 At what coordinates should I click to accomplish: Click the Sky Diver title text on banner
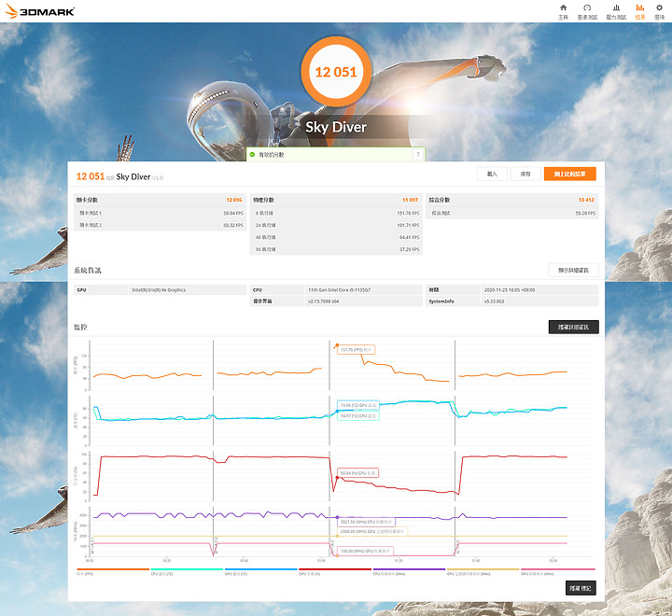click(x=336, y=127)
